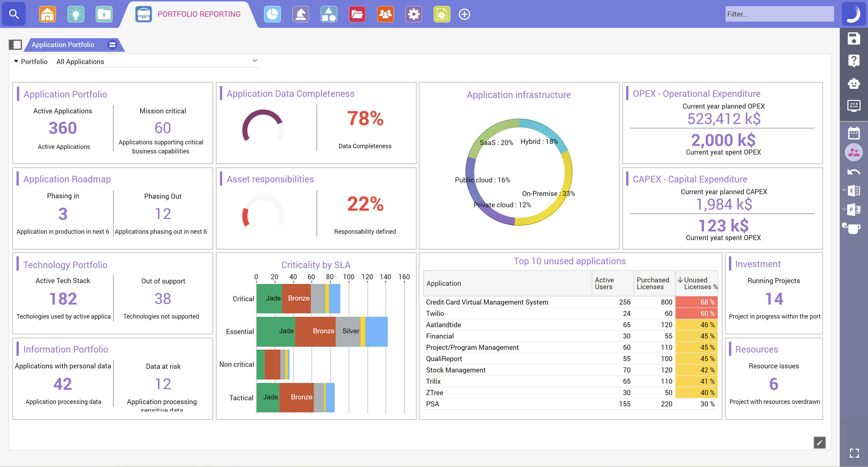Open the robot assistant in right sidebar
The height and width of the screenshot is (467, 868).
coord(854,84)
